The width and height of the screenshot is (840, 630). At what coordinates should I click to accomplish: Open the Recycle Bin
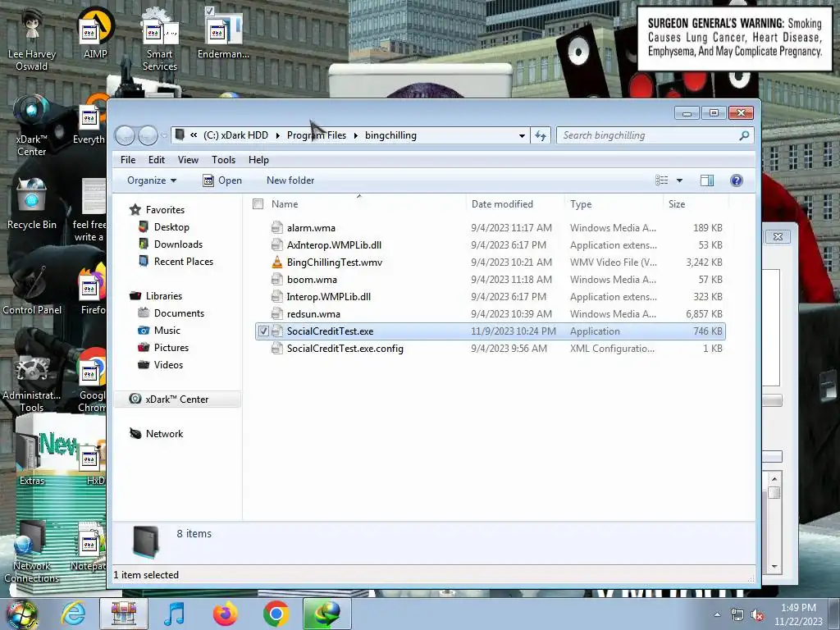32,204
